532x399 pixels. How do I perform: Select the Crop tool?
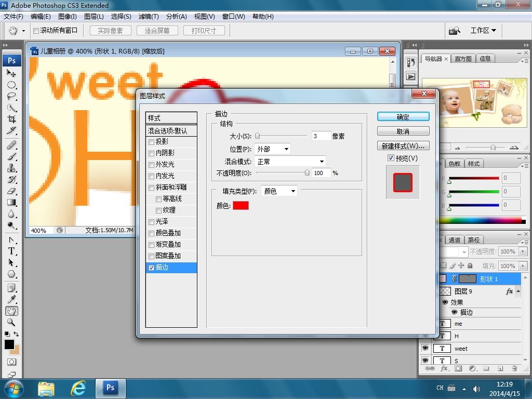coord(11,119)
